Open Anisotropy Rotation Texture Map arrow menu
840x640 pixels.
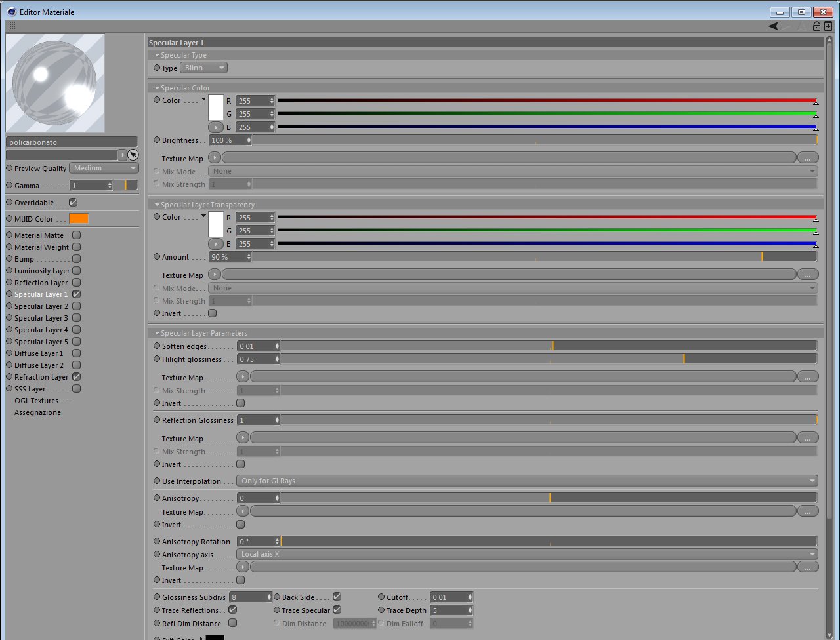[x=243, y=567]
